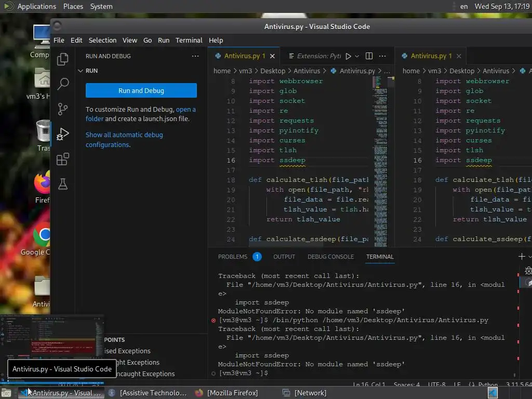The width and height of the screenshot is (532, 399).
Task: Open the Testing flask view
Action: [x=63, y=184]
